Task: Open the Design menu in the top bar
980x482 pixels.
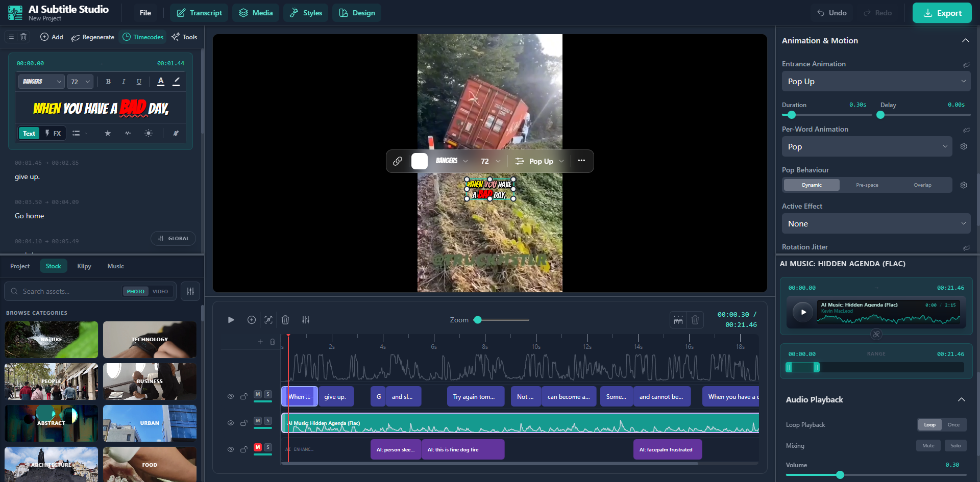Action: pyautogui.click(x=357, y=13)
